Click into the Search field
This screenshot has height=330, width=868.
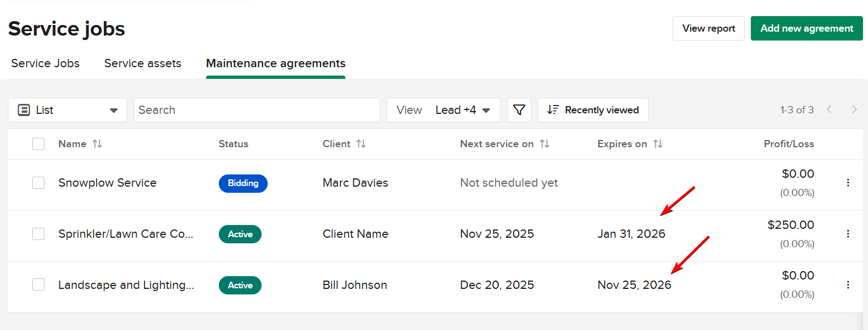[257, 110]
